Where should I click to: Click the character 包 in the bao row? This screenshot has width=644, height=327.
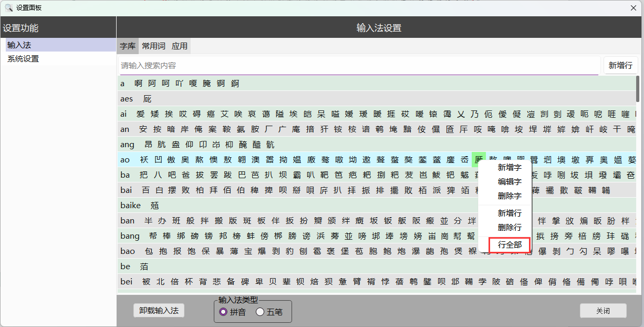coord(148,251)
